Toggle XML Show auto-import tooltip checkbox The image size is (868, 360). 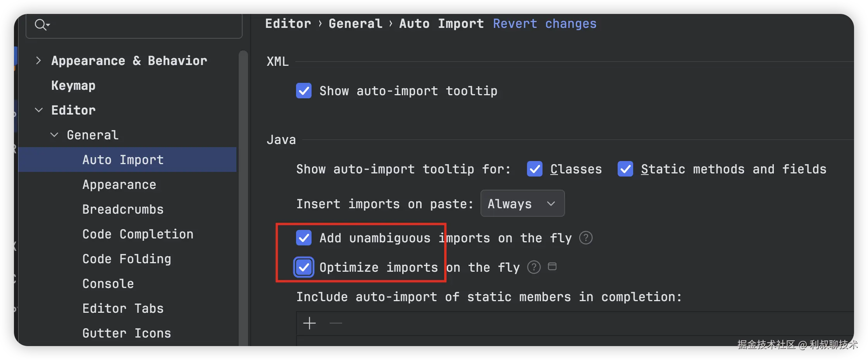tap(304, 91)
